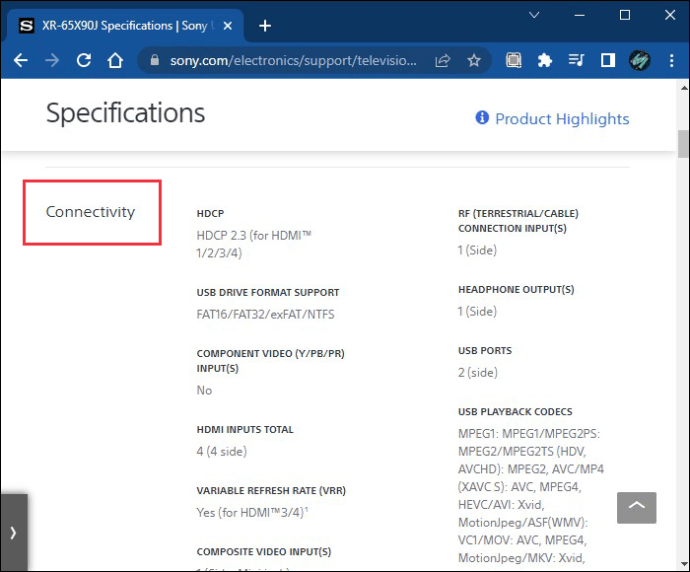Click the scrollbar down arrow
The width and height of the screenshot is (690, 572).
coord(684,564)
